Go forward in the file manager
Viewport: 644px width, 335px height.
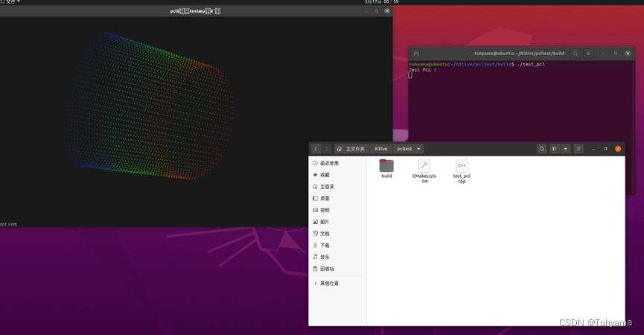327,149
